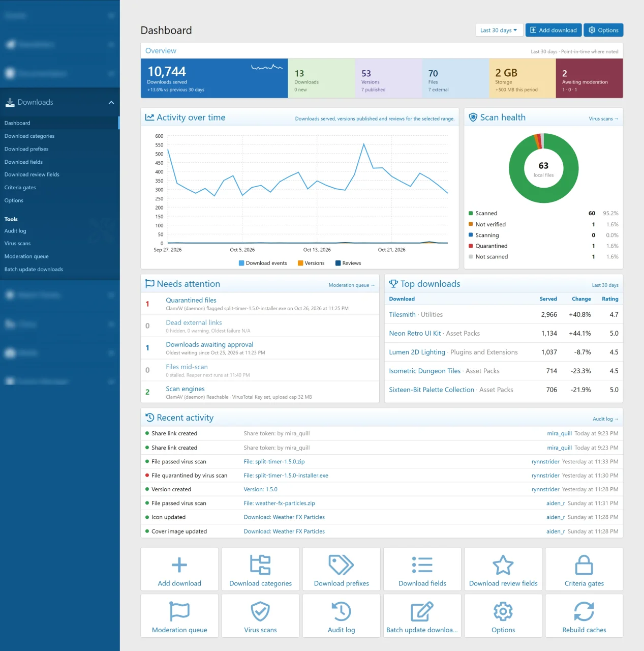Click the Recent activity history icon
This screenshot has width=644, height=651.
150,418
